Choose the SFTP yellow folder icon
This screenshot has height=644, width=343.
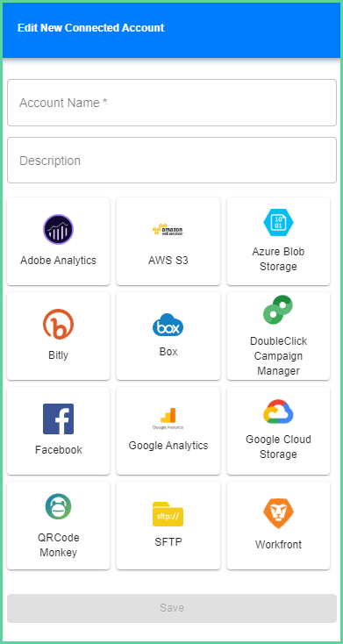point(168,514)
